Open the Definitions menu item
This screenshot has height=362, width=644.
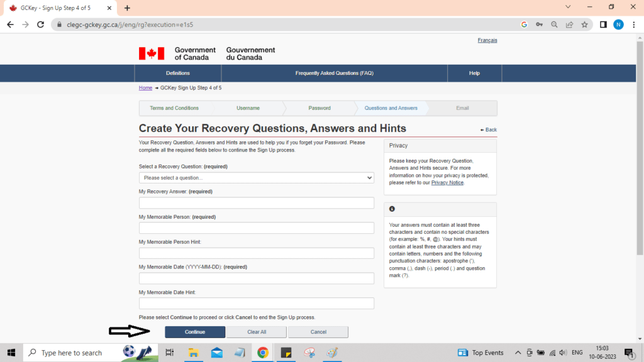tap(178, 74)
